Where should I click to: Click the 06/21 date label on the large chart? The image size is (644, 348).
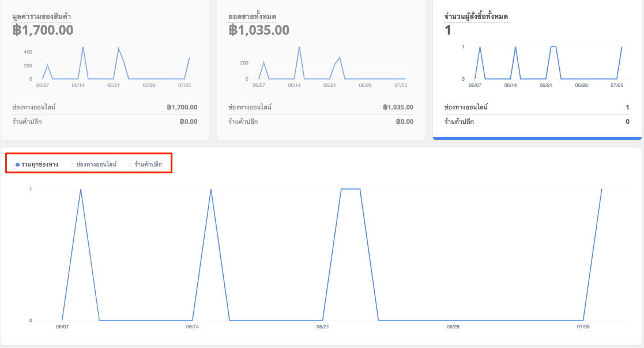click(322, 327)
